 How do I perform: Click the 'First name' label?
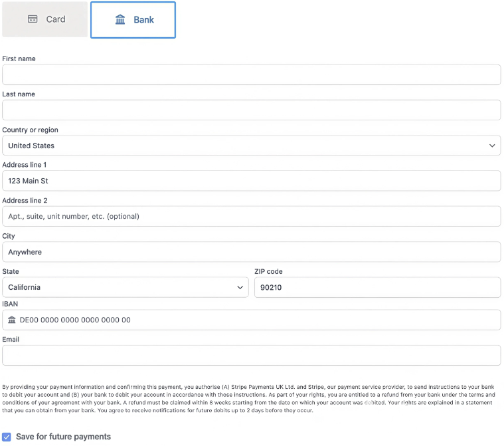[x=19, y=59]
